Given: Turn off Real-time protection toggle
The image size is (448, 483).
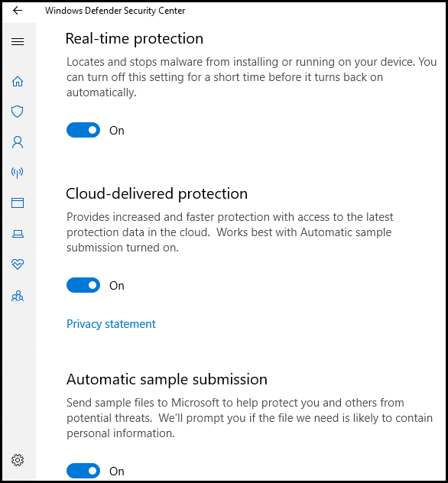Looking at the screenshot, I should pos(83,130).
